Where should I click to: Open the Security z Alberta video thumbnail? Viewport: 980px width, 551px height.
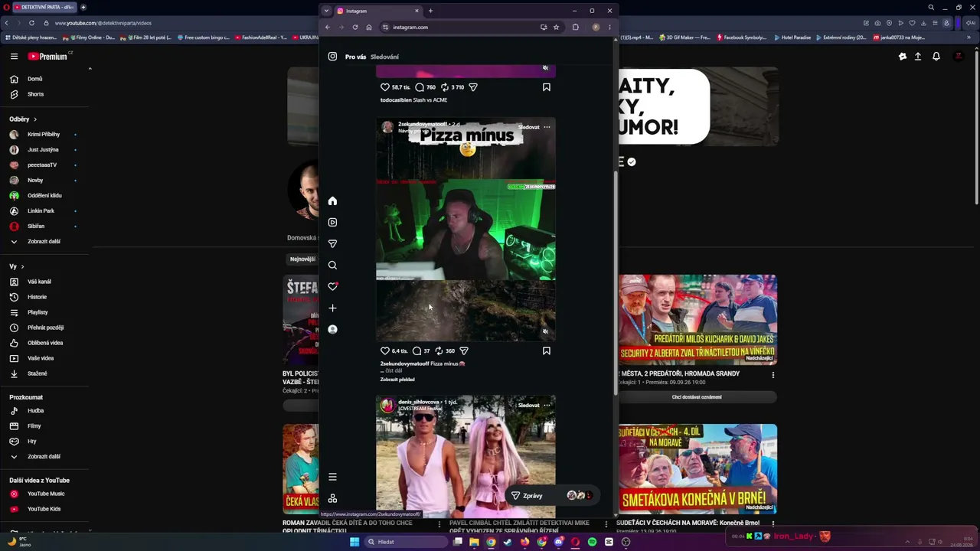point(697,320)
